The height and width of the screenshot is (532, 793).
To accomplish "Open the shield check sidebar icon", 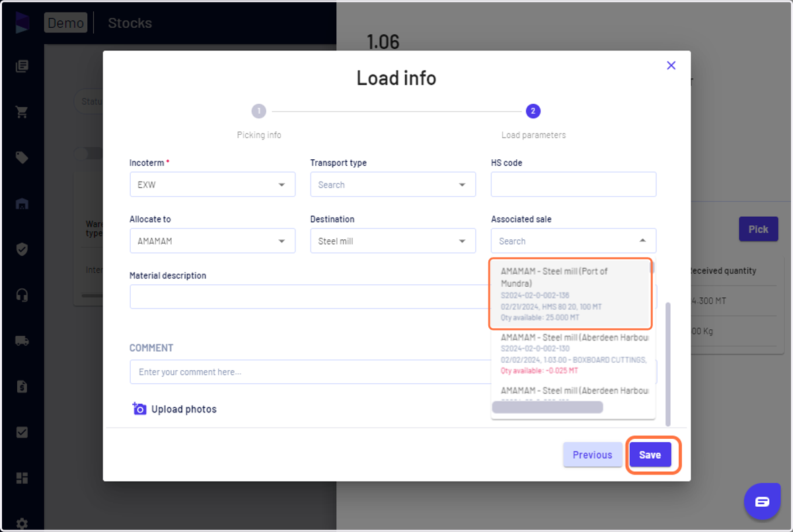I will [22, 249].
